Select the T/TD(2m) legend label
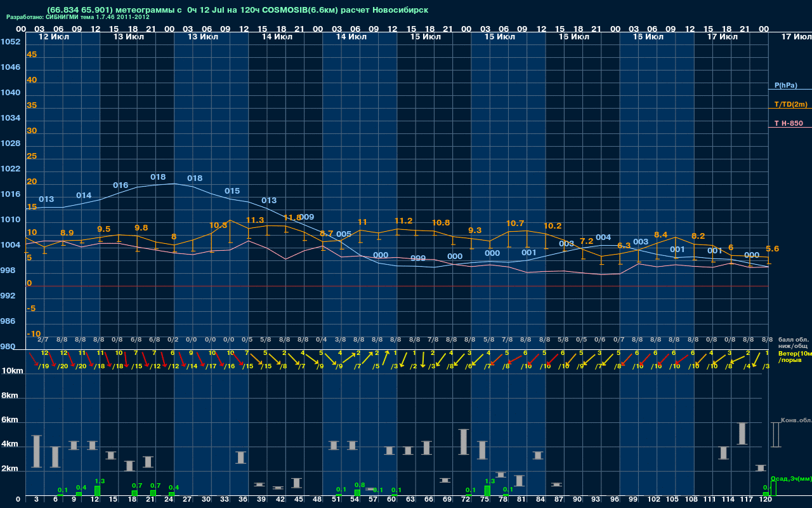This screenshot has height=508, width=812. pyautogui.click(x=790, y=104)
